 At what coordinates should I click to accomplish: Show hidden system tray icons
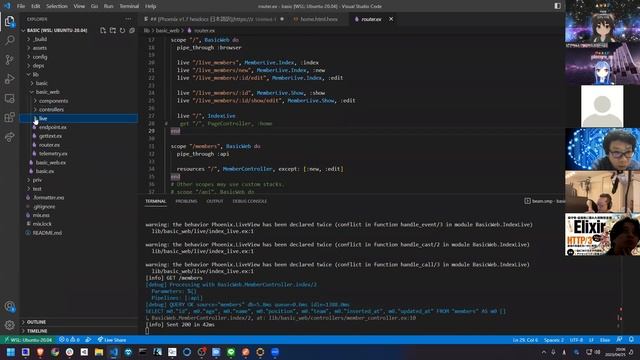pyautogui.click(x=544, y=352)
